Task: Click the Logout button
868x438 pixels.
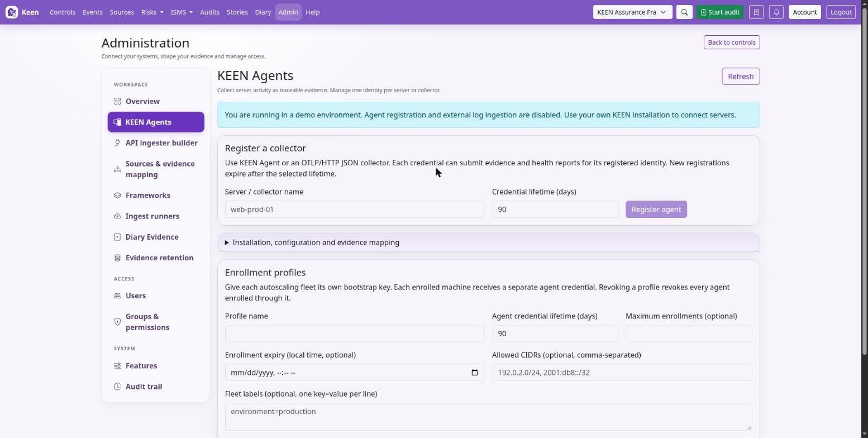Action: (841, 12)
